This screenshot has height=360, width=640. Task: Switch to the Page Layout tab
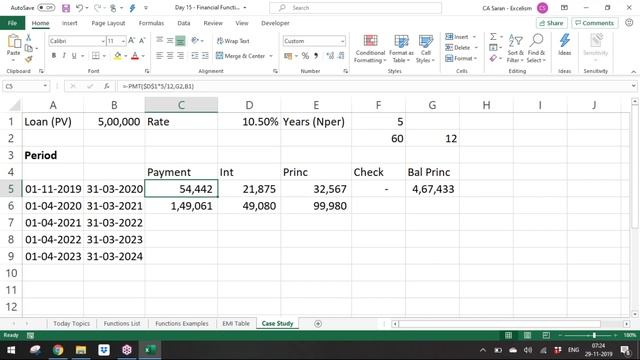pos(108,23)
